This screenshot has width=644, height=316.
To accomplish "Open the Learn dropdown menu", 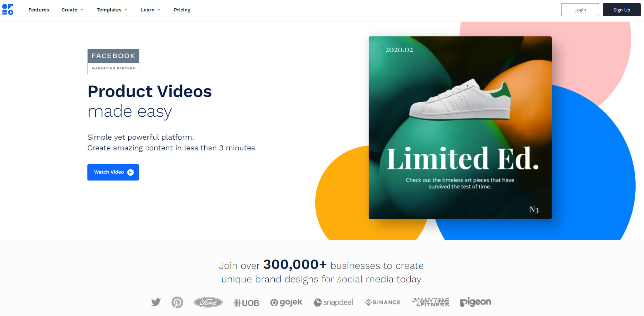I will [x=150, y=10].
